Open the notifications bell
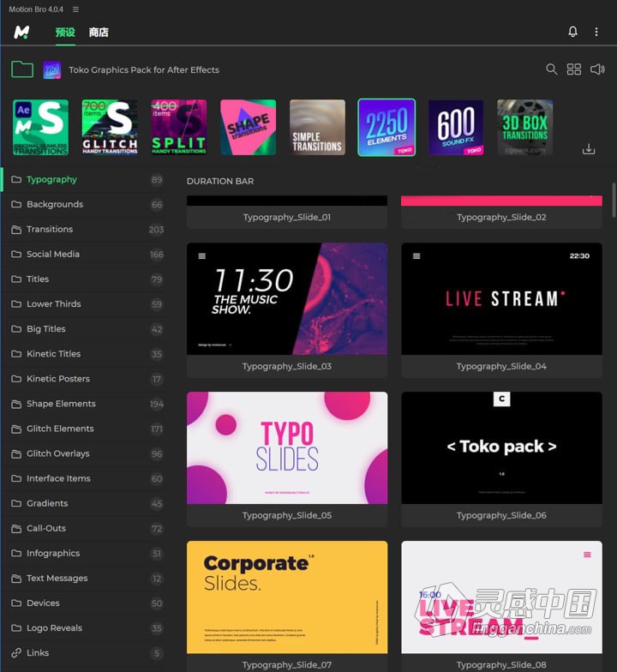The height and width of the screenshot is (672, 617). pos(572,32)
